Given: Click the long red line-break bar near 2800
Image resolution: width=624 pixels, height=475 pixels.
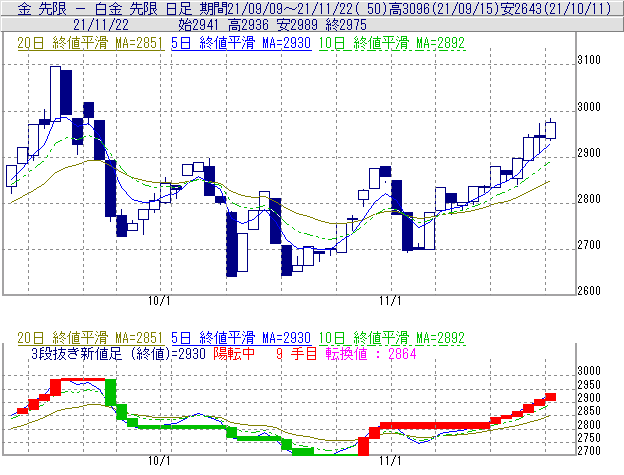Looking at the screenshot, I should coord(435,426).
